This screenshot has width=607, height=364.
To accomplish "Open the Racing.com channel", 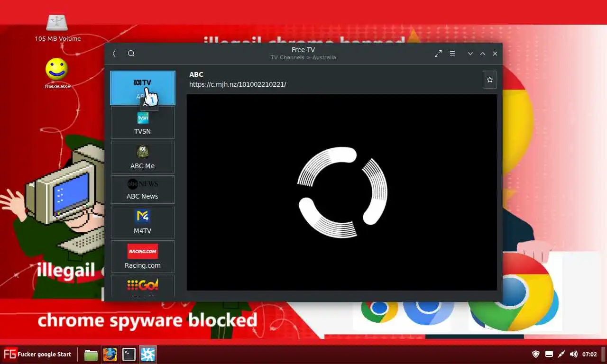I will (x=143, y=256).
